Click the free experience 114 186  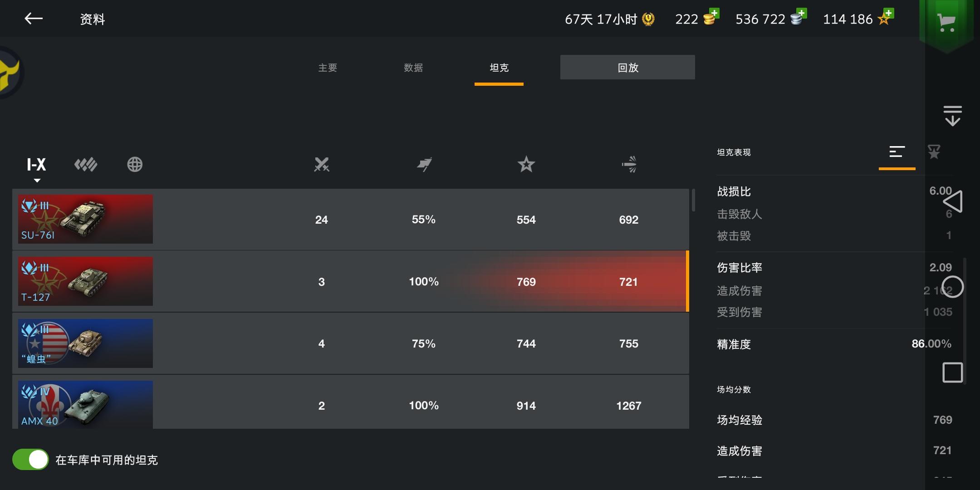(x=848, y=19)
